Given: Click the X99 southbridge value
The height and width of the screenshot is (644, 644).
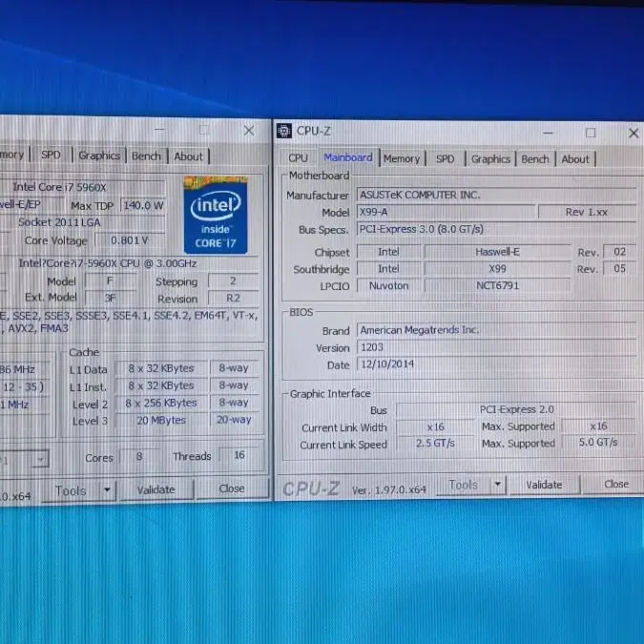Looking at the screenshot, I should [497, 269].
